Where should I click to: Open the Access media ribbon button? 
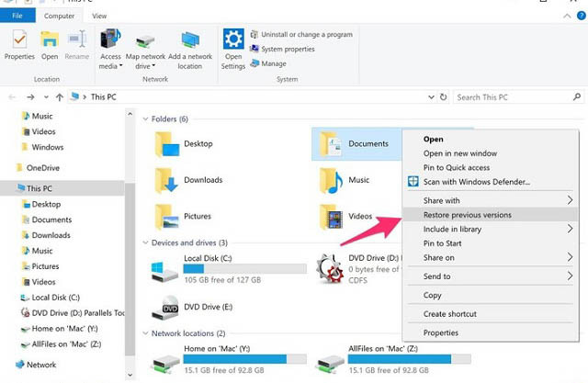110,49
